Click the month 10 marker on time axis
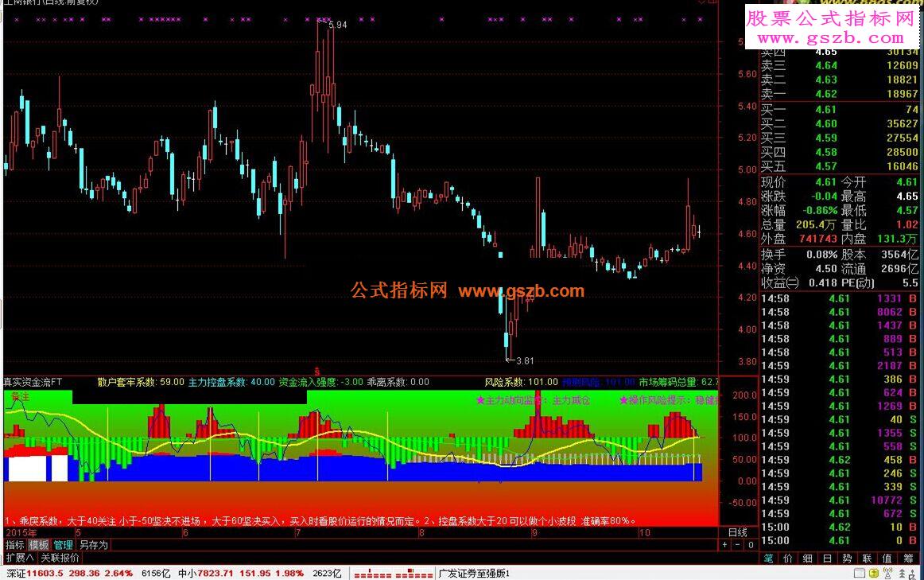This screenshot has height=580, width=924. tap(645, 533)
